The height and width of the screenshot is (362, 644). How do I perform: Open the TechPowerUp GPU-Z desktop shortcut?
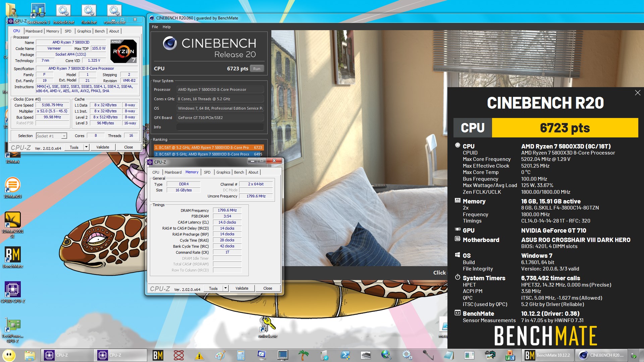(12, 330)
